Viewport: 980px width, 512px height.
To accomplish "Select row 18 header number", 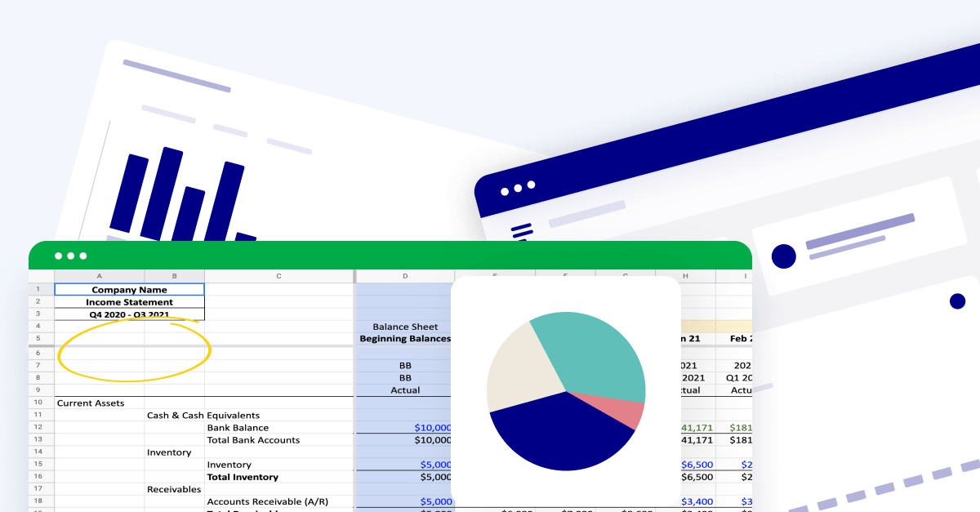I will click(38, 501).
